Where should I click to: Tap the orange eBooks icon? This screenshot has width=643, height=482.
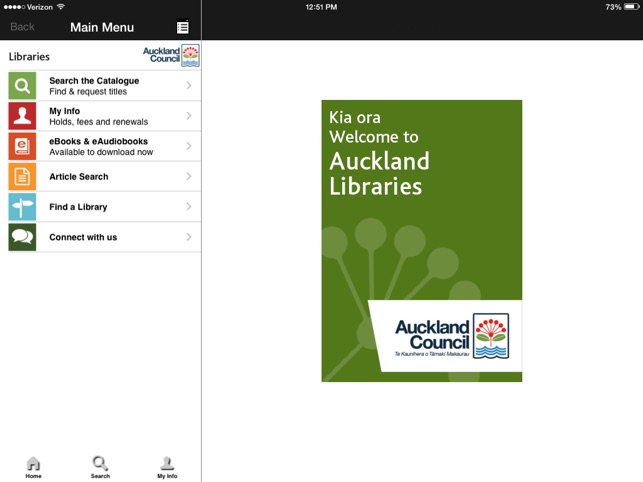[22, 146]
